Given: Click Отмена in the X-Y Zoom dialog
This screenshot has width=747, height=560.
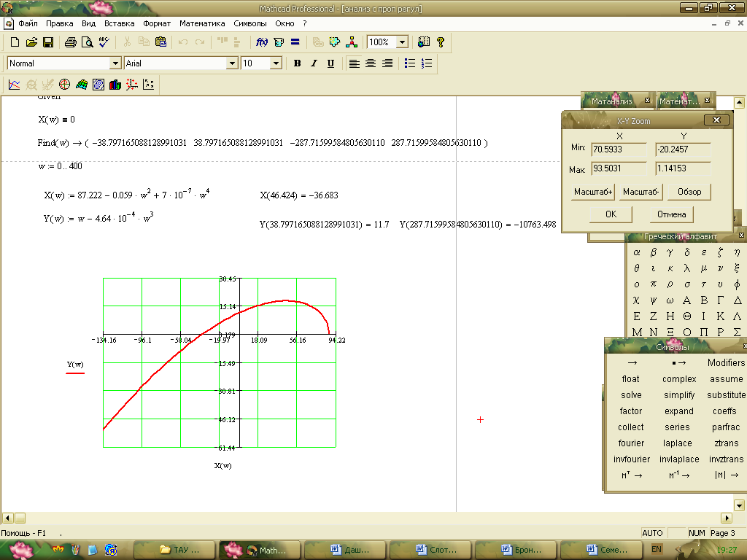Looking at the screenshot, I should 671,214.
